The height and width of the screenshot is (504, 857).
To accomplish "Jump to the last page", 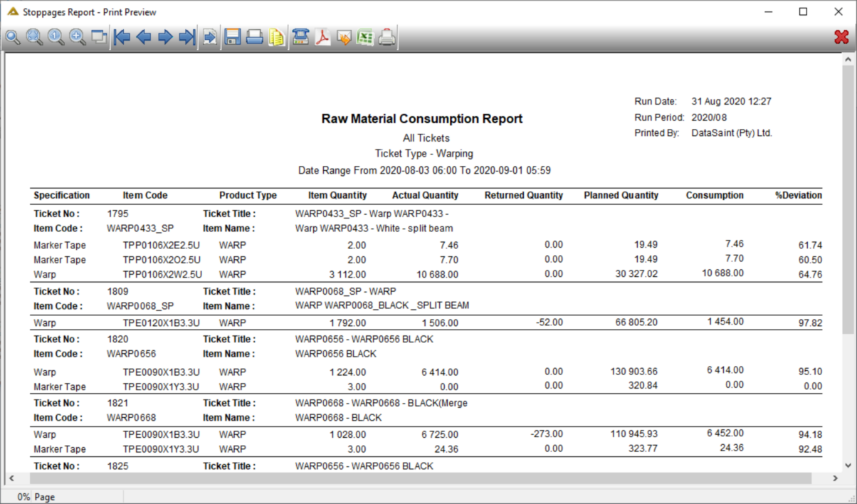I will [x=186, y=37].
